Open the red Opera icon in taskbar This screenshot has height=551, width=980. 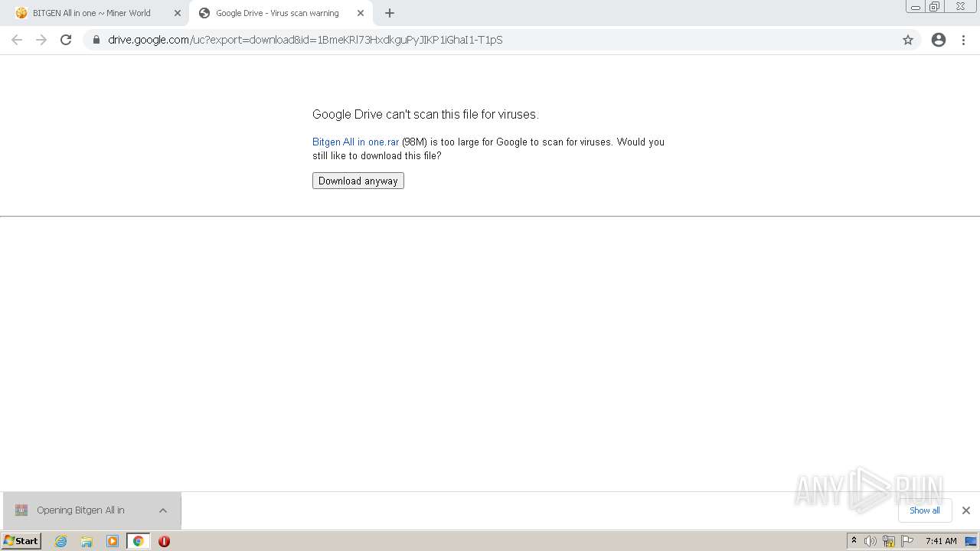coord(164,541)
